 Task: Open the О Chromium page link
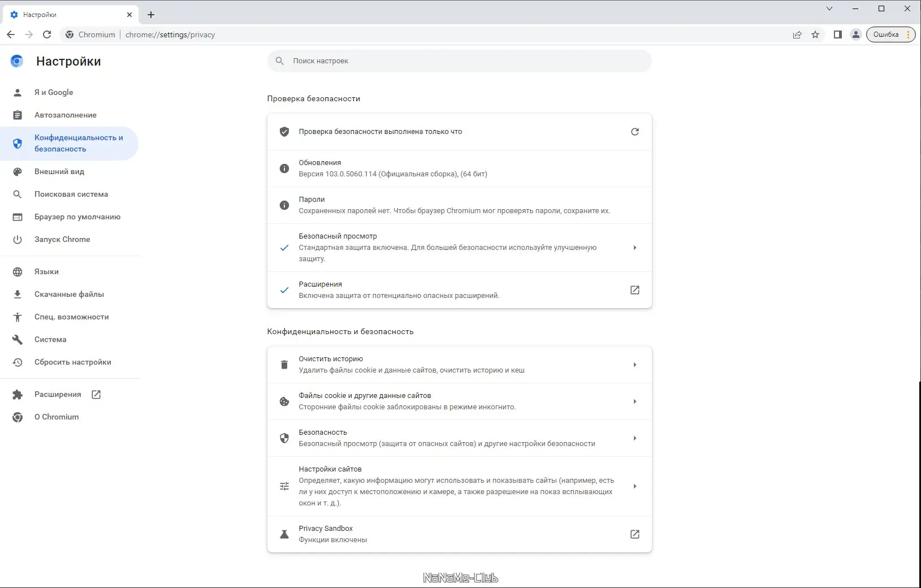tap(57, 417)
